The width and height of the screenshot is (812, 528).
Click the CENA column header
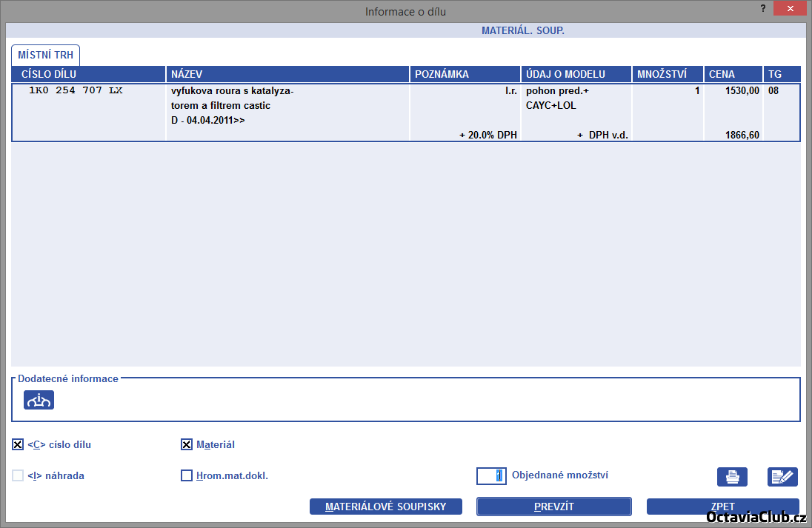[733, 74]
